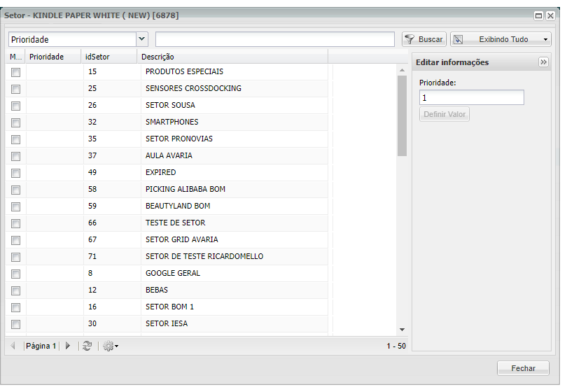
Task: Check the GOOGLE GERAL row checkbox
Action: click(x=15, y=274)
